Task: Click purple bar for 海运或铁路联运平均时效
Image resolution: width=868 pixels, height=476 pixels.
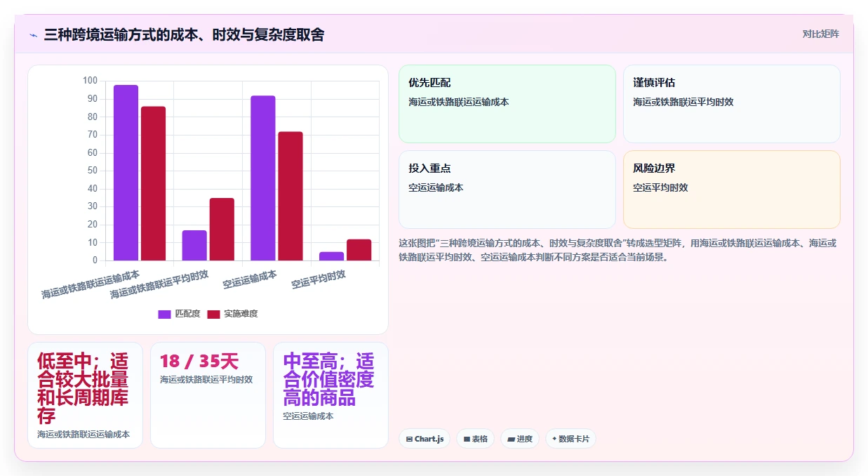Action: coord(194,245)
